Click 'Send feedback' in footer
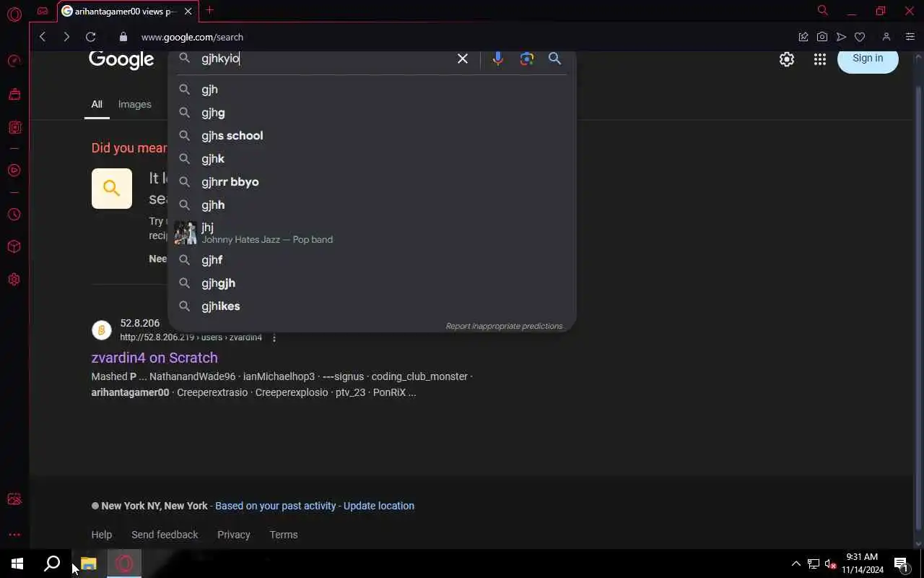The height and width of the screenshot is (578, 924). (165, 535)
